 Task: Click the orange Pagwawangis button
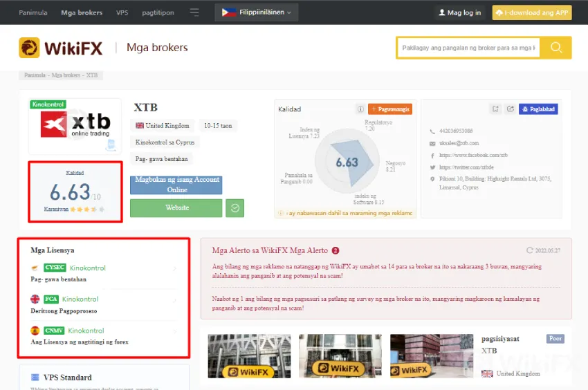[390, 109]
